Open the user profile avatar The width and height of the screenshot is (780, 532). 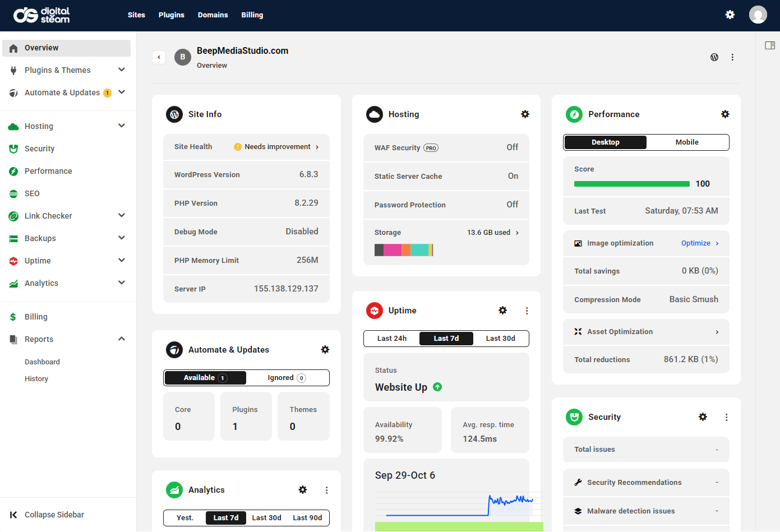click(758, 15)
